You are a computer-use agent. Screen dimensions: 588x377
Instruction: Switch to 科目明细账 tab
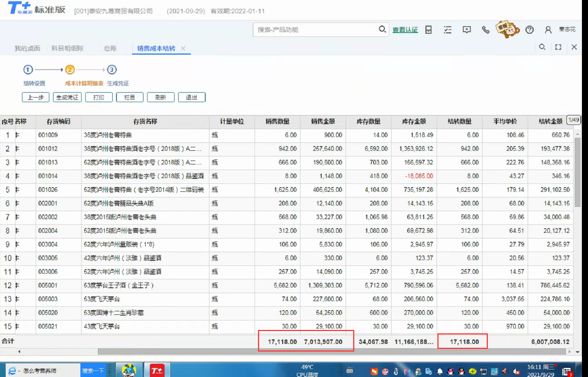pos(68,48)
